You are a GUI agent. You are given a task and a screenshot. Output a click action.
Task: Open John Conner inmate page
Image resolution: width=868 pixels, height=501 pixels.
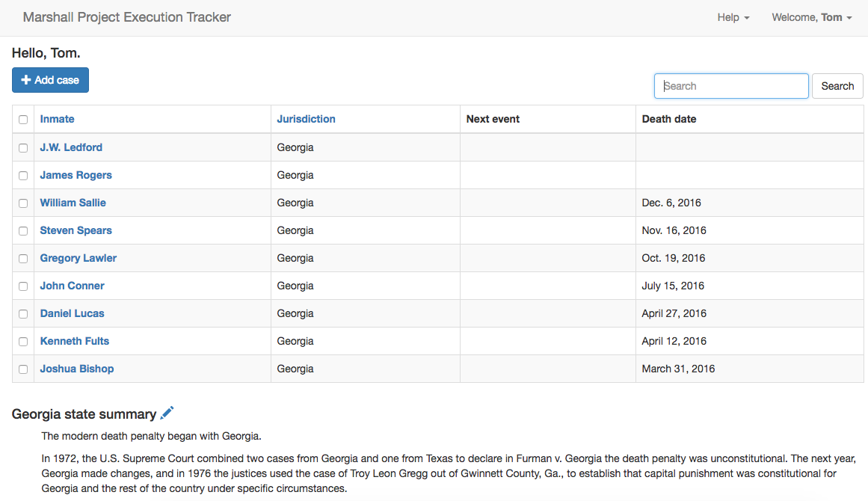pyautogui.click(x=72, y=286)
